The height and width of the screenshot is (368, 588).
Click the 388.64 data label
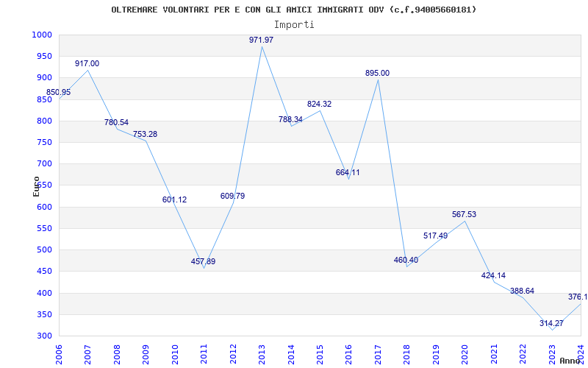(523, 291)
